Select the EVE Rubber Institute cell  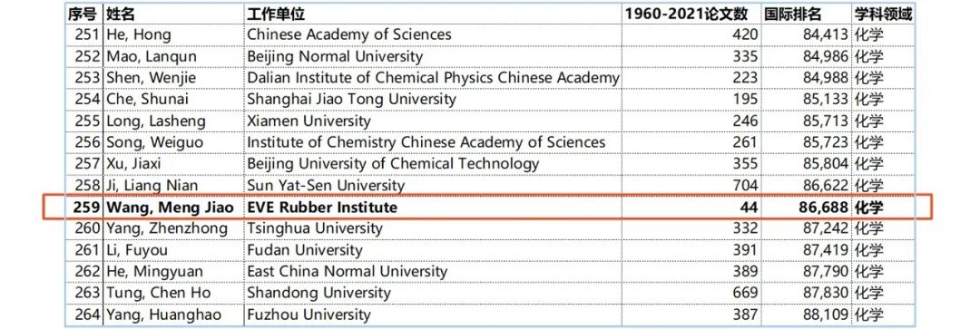[x=433, y=208]
